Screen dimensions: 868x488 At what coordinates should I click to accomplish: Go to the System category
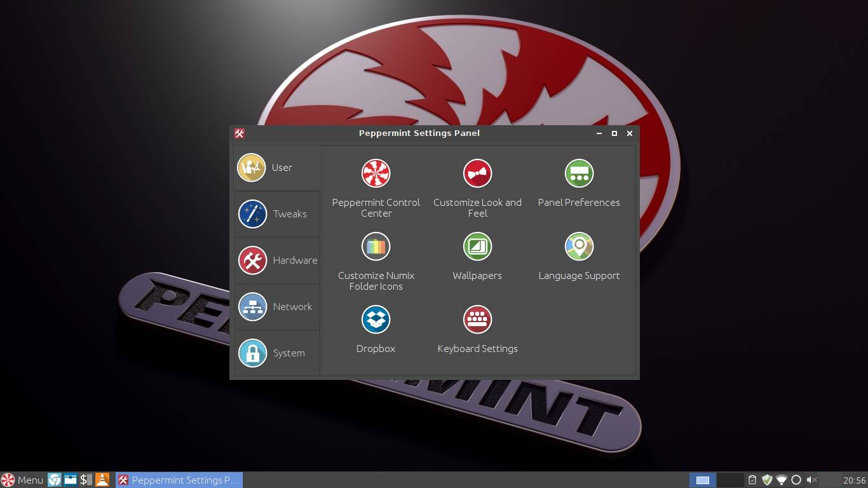pyautogui.click(x=277, y=353)
